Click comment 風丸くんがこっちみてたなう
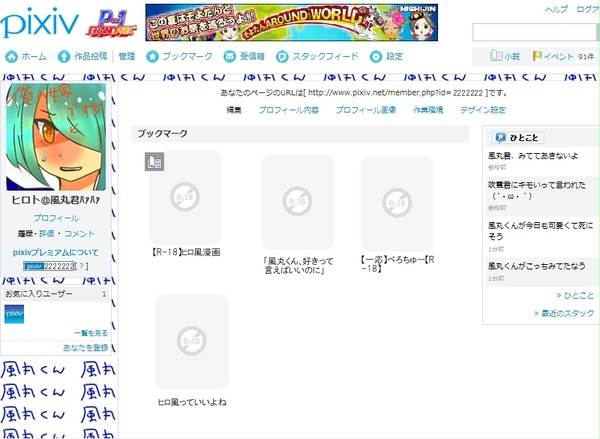This screenshot has width=600, height=439. pyautogui.click(x=536, y=266)
